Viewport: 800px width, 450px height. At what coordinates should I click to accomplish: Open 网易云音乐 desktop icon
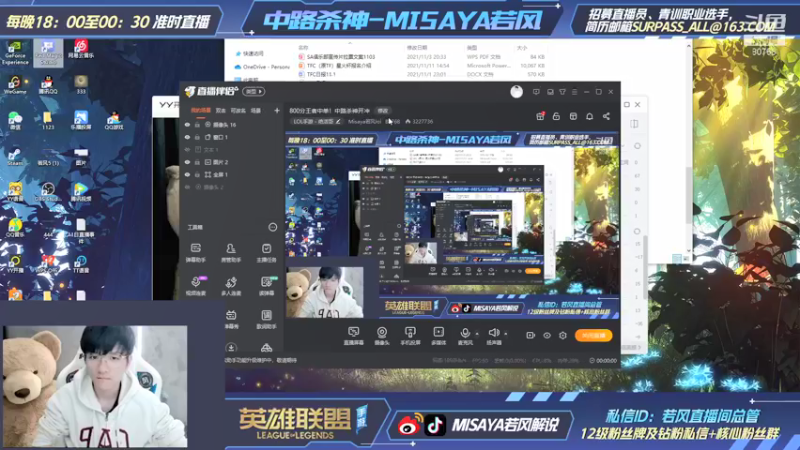point(81,49)
